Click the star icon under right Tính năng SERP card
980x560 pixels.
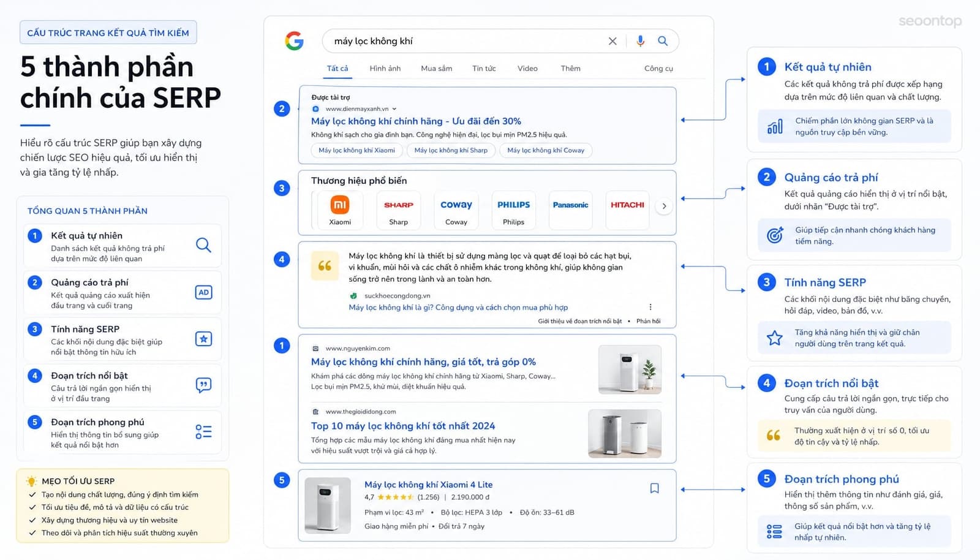pyautogui.click(x=775, y=338)
